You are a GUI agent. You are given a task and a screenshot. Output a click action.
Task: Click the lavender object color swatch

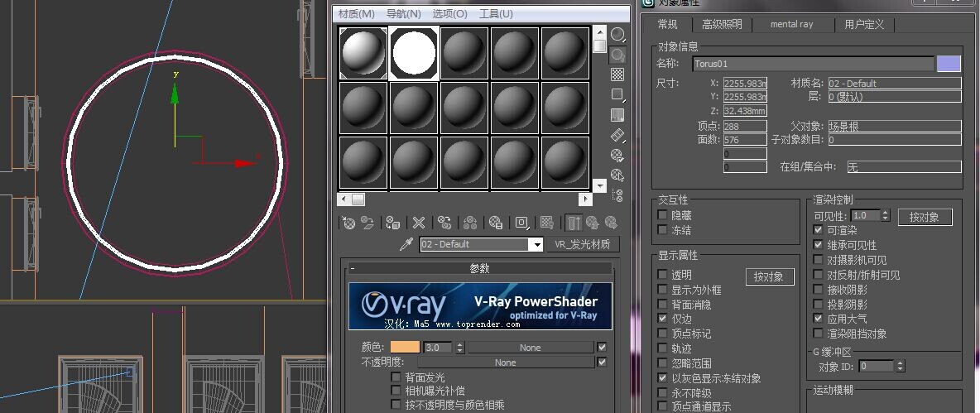tap(948, 64)
